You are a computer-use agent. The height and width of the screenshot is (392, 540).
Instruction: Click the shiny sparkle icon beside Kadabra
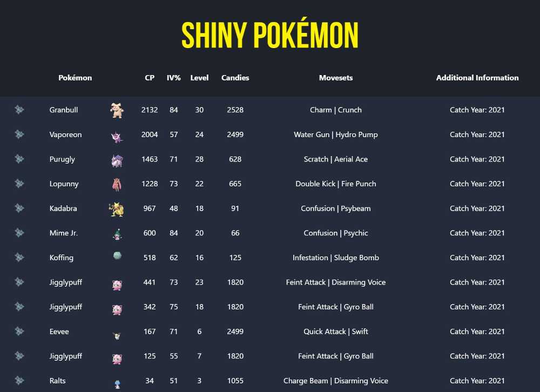pyautogui.click(x=19, y=208)
